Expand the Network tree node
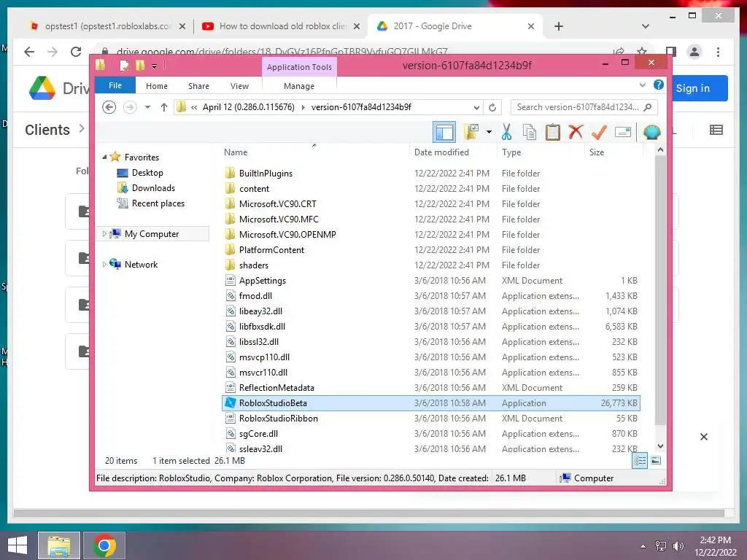747x560 pixels. tap(104, 264)
